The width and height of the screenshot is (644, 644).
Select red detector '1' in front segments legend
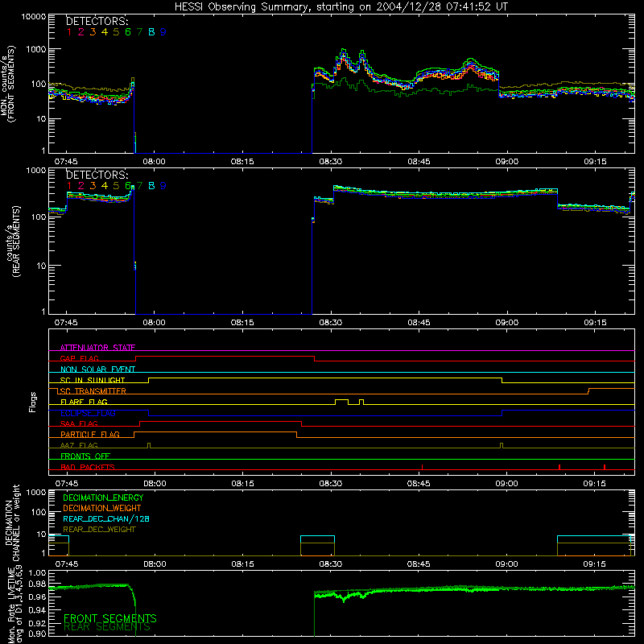(x=69, y=32)
